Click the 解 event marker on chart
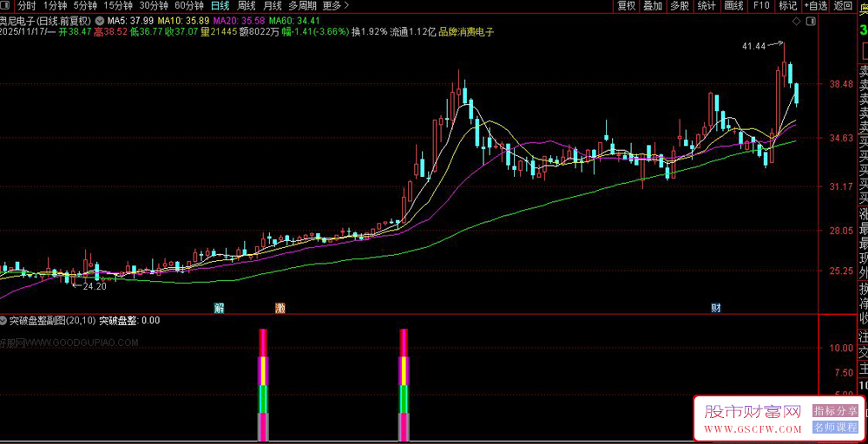The height and width of the screenshot is (444, 868). (219, 308)
